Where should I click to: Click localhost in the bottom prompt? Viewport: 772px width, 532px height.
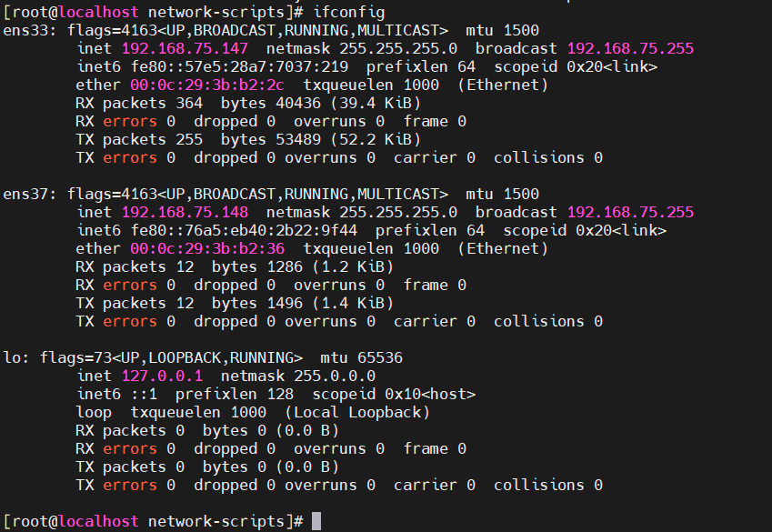point(98,521)
